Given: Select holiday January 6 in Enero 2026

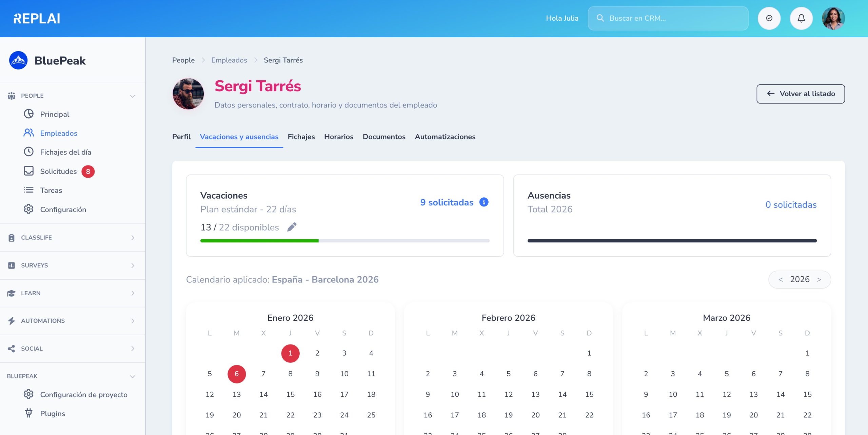Looking at the screenshot, I should coord(237,374).
